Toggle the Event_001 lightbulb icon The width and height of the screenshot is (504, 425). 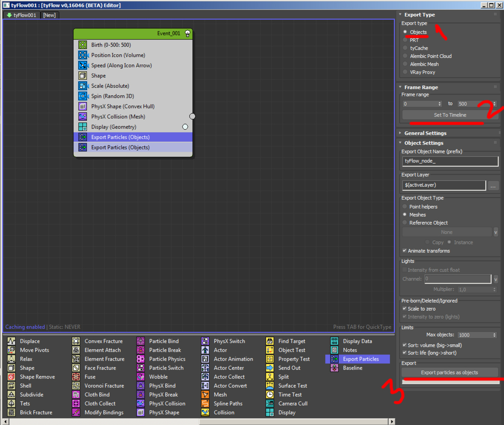188,33
